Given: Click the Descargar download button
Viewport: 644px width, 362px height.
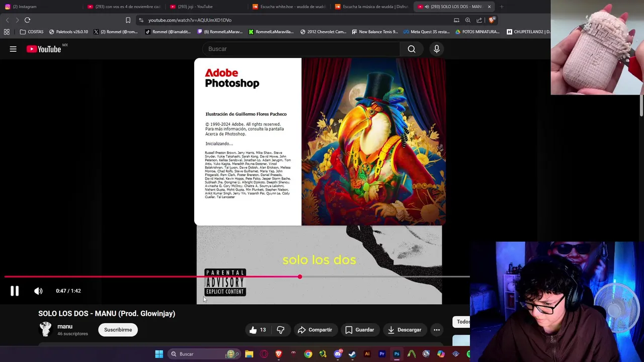Looking at the screenshot, I should click(x=405, y=330).
